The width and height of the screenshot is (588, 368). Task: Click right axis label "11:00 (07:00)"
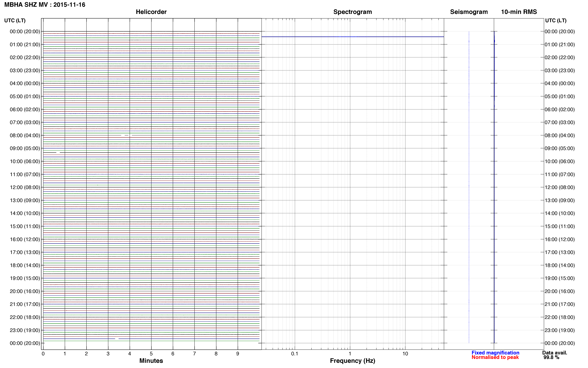[560, 174]
